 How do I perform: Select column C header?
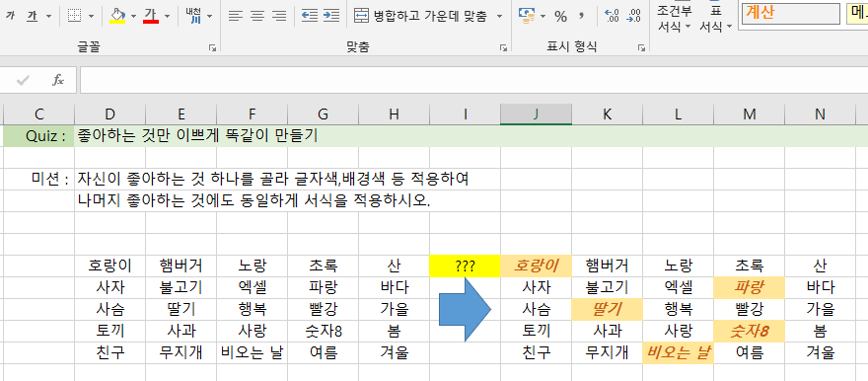tap(38, 114)
